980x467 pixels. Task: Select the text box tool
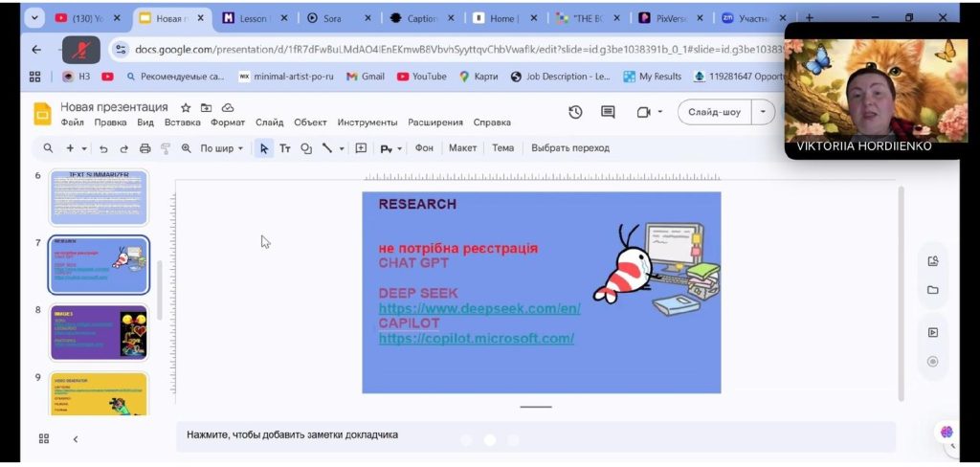(285, 148)
